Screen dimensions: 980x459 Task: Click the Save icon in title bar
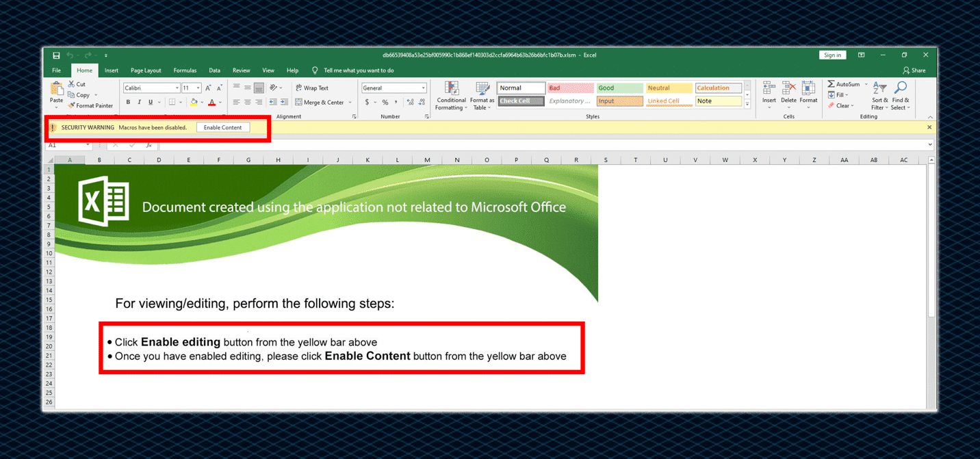(x=56, y=55)
